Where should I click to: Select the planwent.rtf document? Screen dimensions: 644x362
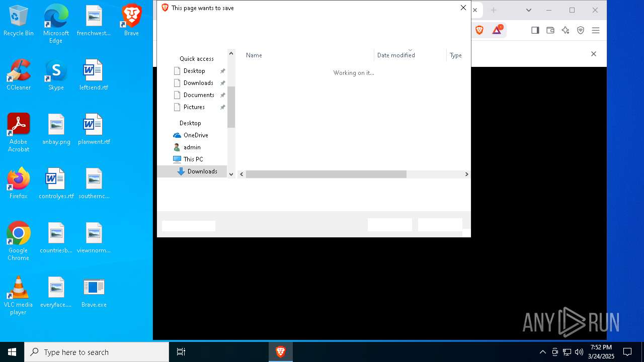click(94, 129)
